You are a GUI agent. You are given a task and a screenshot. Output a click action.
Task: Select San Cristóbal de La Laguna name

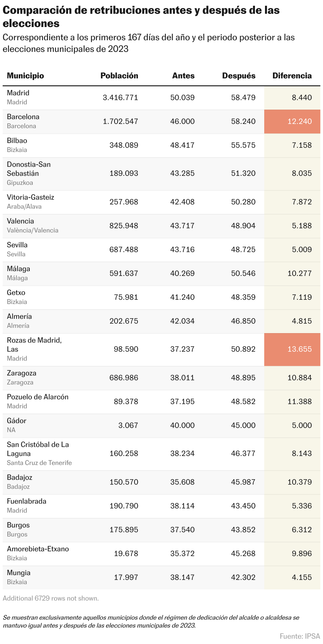pyautogui.click(x=38, y=449)
